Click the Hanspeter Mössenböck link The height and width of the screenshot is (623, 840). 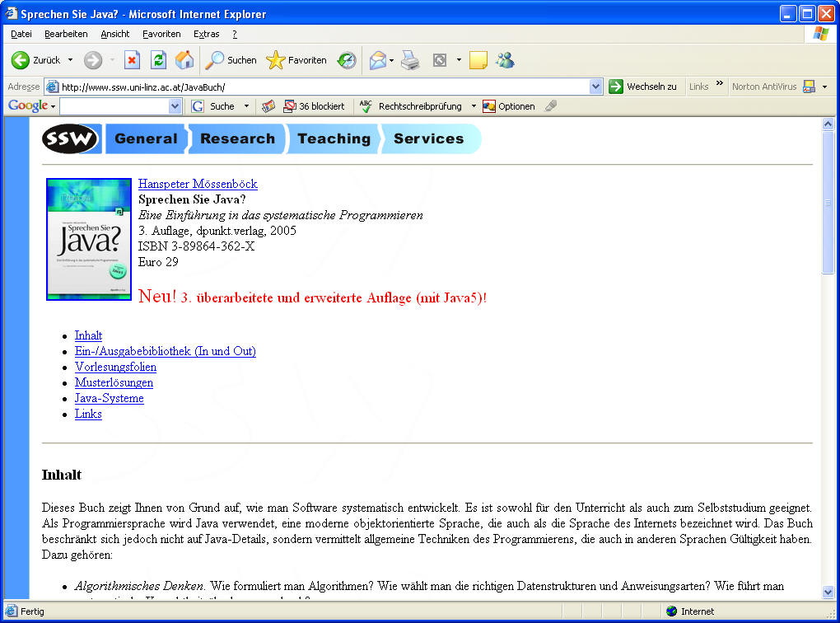198,184
